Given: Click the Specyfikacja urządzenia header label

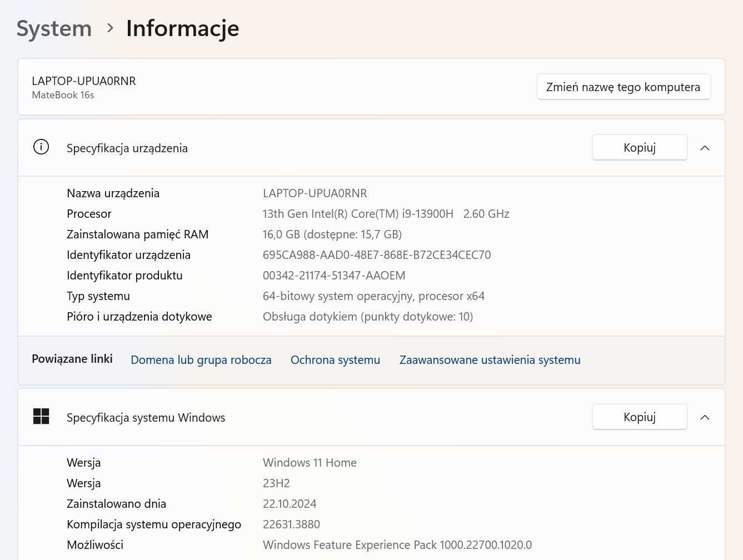Looking at the screenshot, I should [x=127, y=148].
